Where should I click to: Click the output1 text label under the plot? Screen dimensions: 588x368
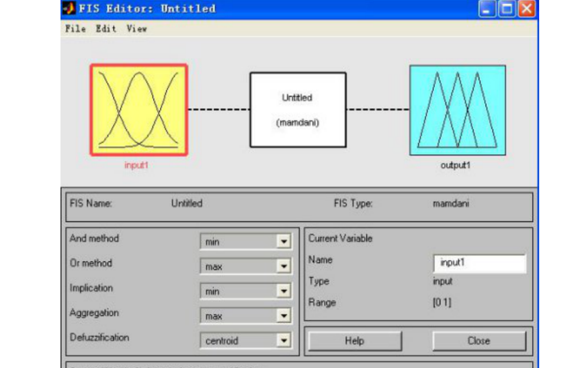[x=455, y=165]
